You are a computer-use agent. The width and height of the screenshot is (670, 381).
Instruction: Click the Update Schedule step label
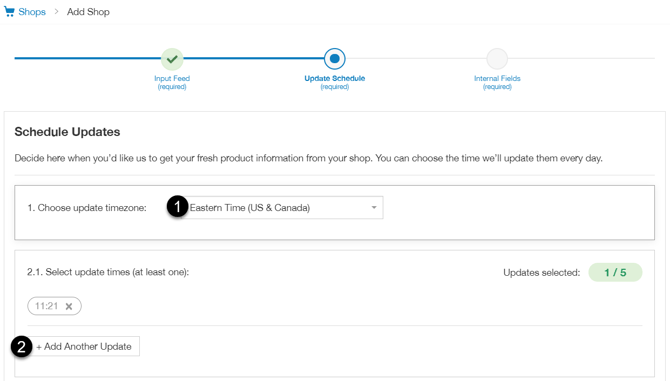[x=335, y=82]
